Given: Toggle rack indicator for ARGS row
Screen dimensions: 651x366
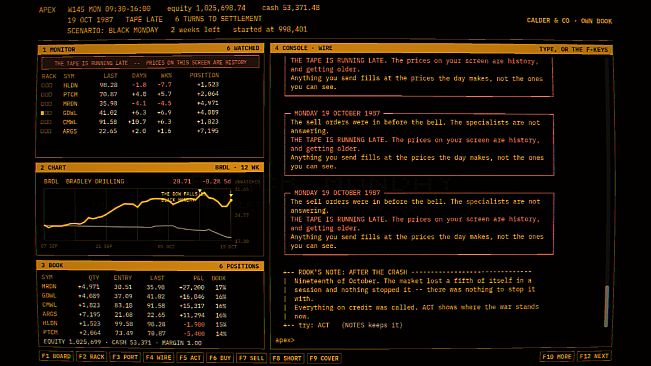Looking at the screenshot, I should [46, 131].
